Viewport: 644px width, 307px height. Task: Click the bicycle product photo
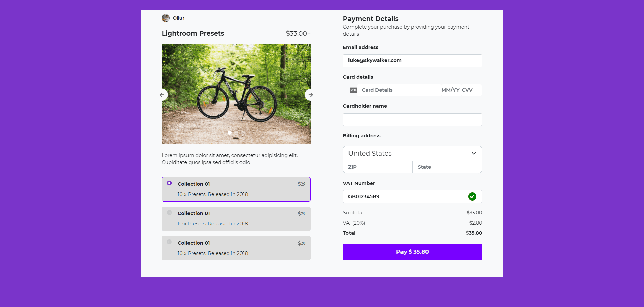236,94
